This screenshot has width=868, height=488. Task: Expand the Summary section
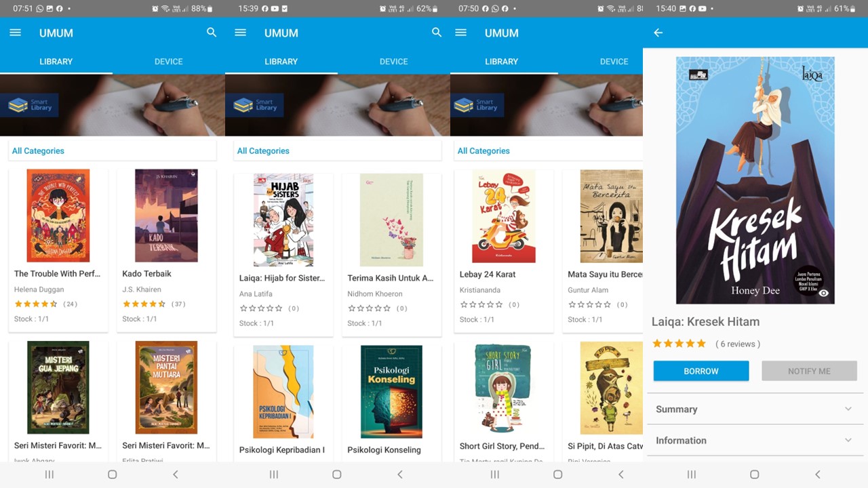click(755, 409)
